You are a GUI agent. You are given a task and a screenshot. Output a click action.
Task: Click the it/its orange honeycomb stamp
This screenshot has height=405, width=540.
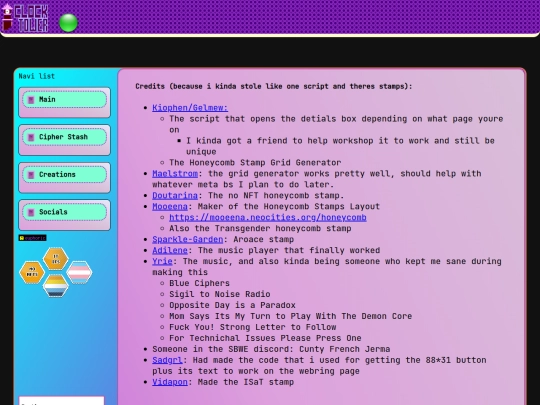click(55, 259)
